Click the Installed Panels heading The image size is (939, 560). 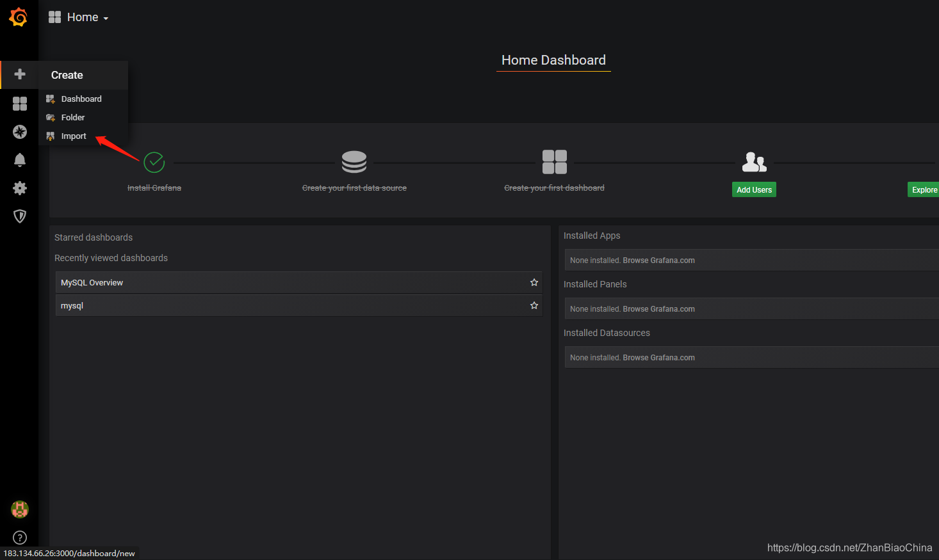click(x=595, y=284)
